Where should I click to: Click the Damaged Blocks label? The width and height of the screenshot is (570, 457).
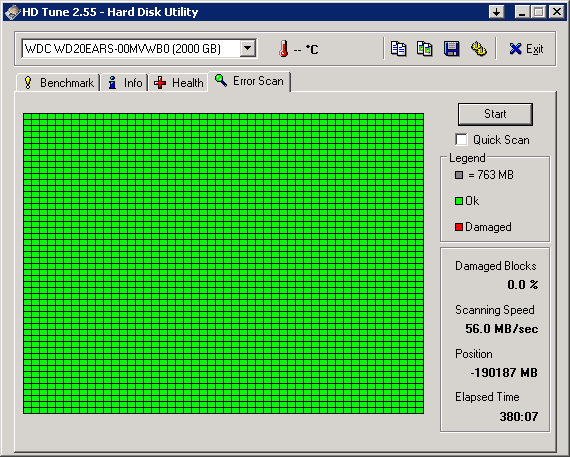(495, 266)
